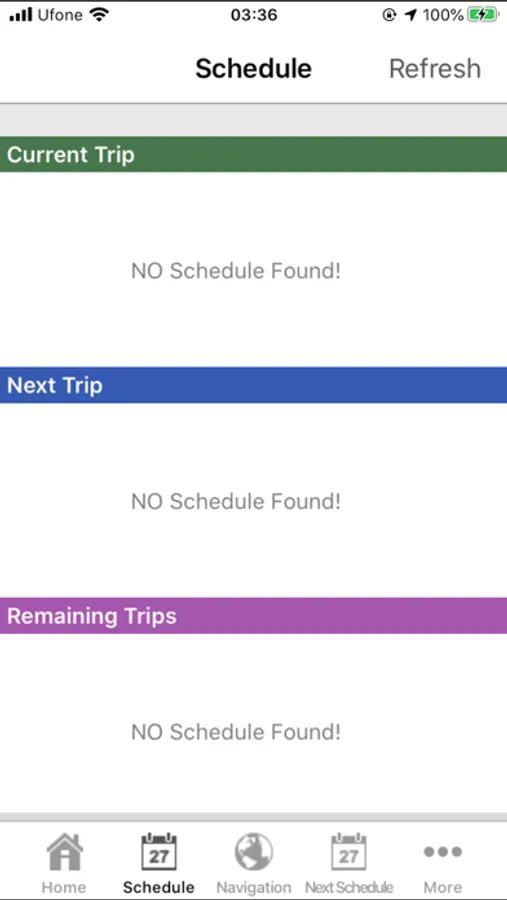Tap "NO Schedule Found!" under Current Trip
Screen dimensions: 507x900
236,270
